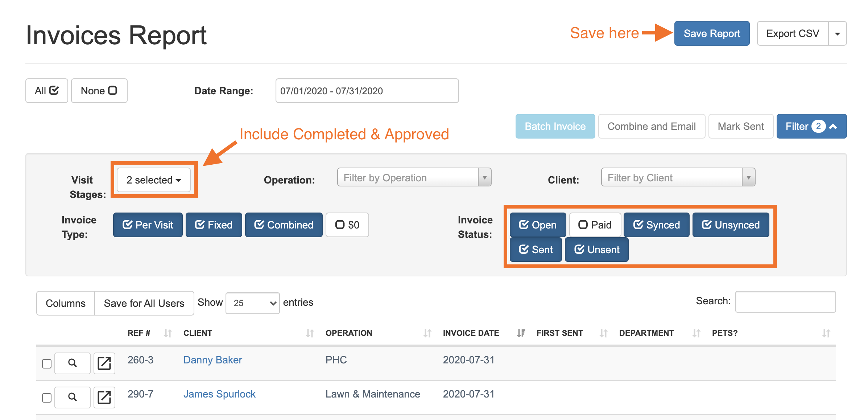This screenshot has width=868, height=420.
Task: Expand the Export CSV dropdown arrow
Action: 837,34
